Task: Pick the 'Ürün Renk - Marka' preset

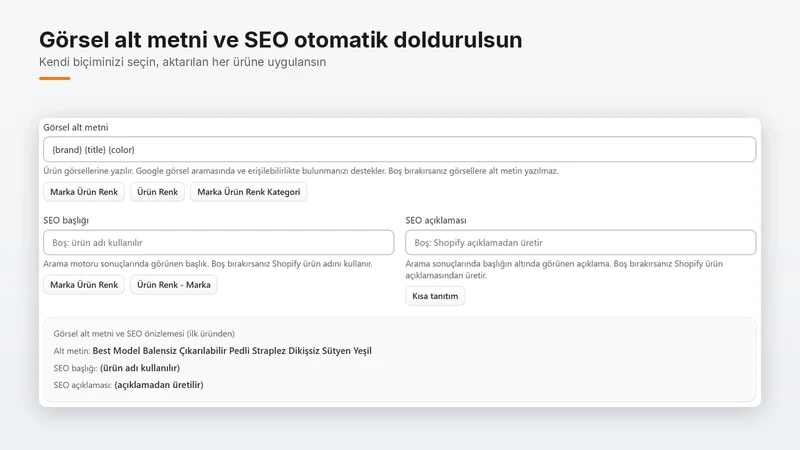Action: click(x=173, y=285)
